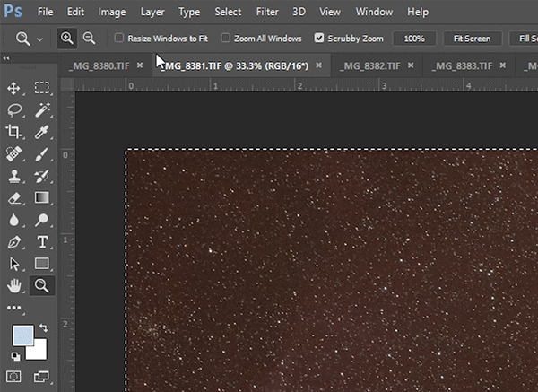Click the Fit Screen button

[x=473, y=39]
